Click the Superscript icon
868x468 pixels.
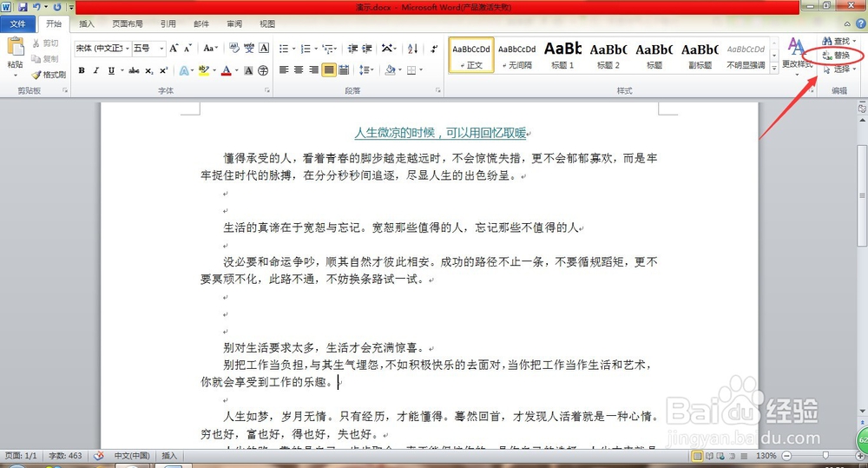(163, 70)
